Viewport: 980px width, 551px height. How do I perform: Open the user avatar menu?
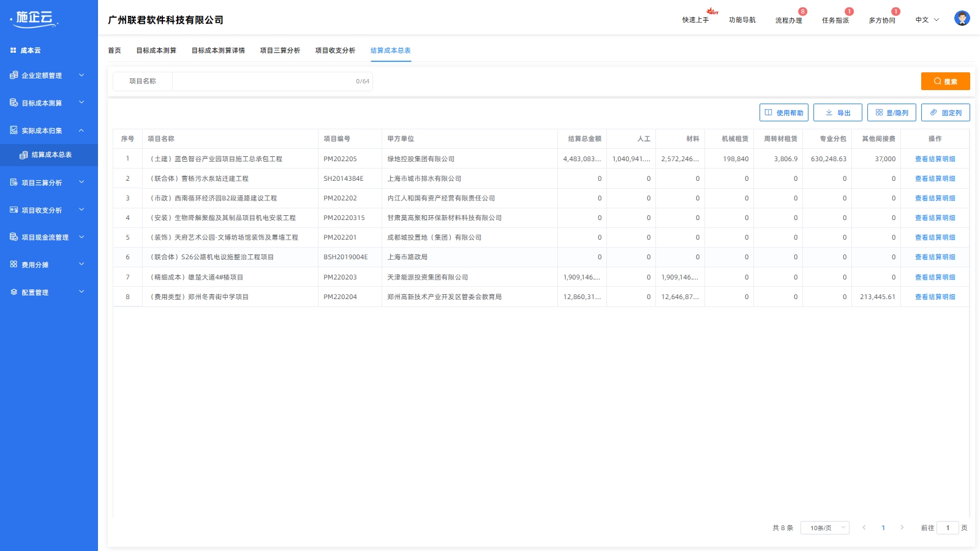(962, 18)
